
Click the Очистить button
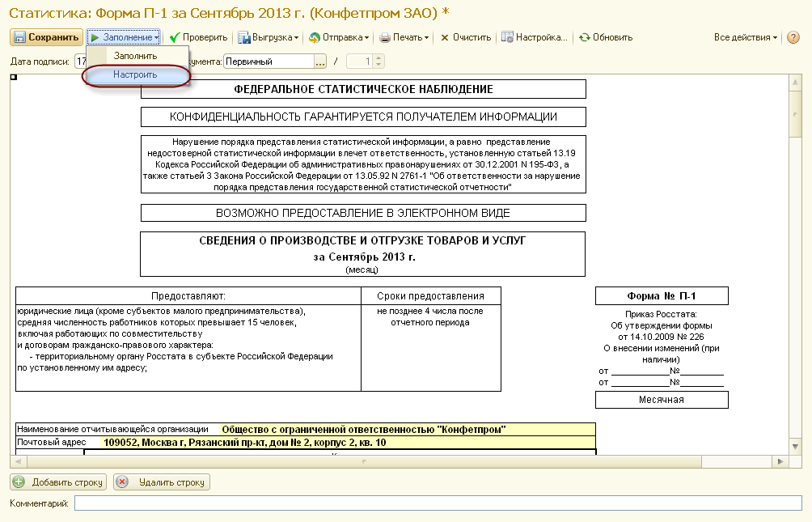coord(466,37)
